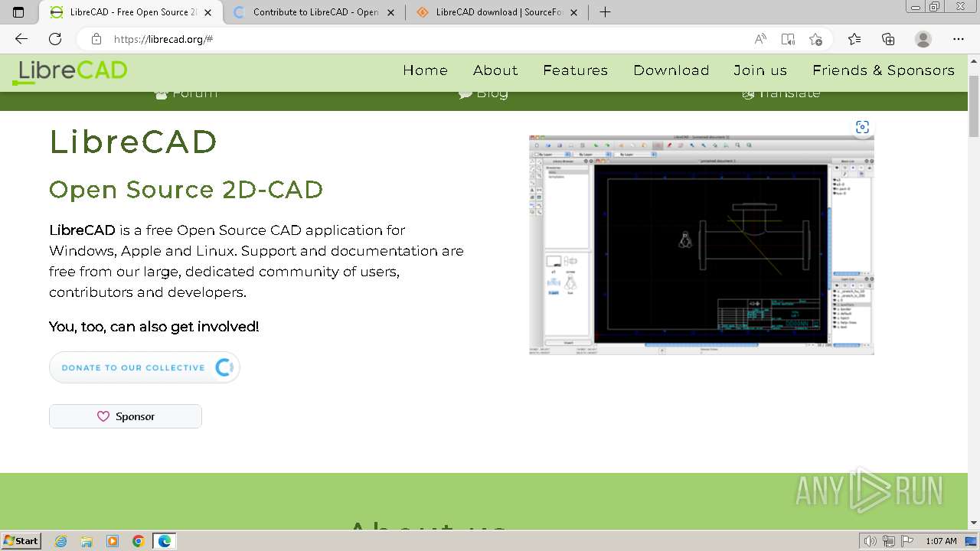Viewport: 980px width, 551px height.
Task: Follow the Blog link
Action: [483, 94]
